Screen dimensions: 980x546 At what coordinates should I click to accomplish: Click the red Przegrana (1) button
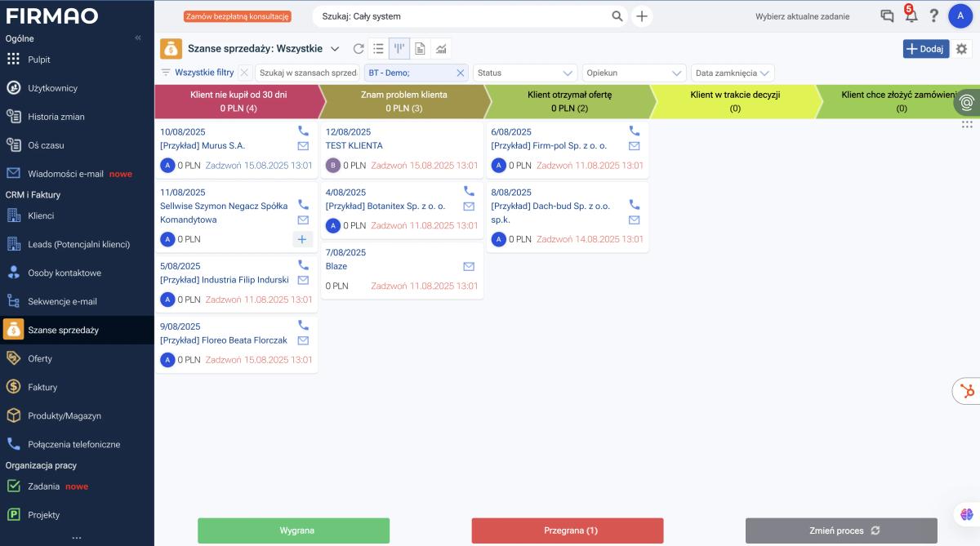[x=568, y=530]
